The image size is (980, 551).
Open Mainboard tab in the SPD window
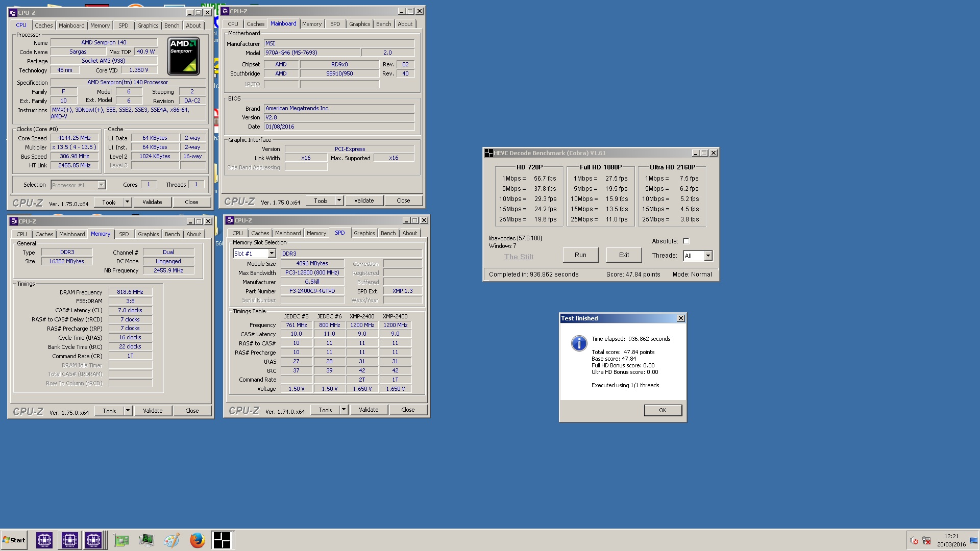pos(288,233)
